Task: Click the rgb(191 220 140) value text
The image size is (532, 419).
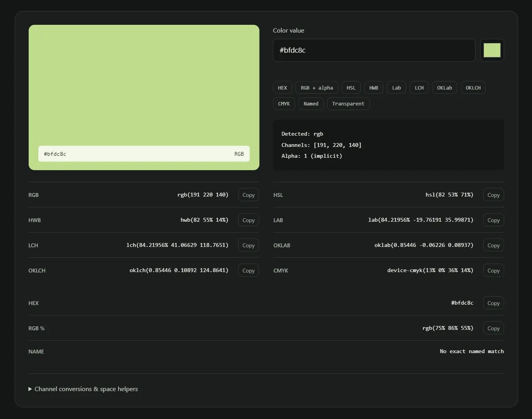Action: pyautogui.click(x=203, y=195)
